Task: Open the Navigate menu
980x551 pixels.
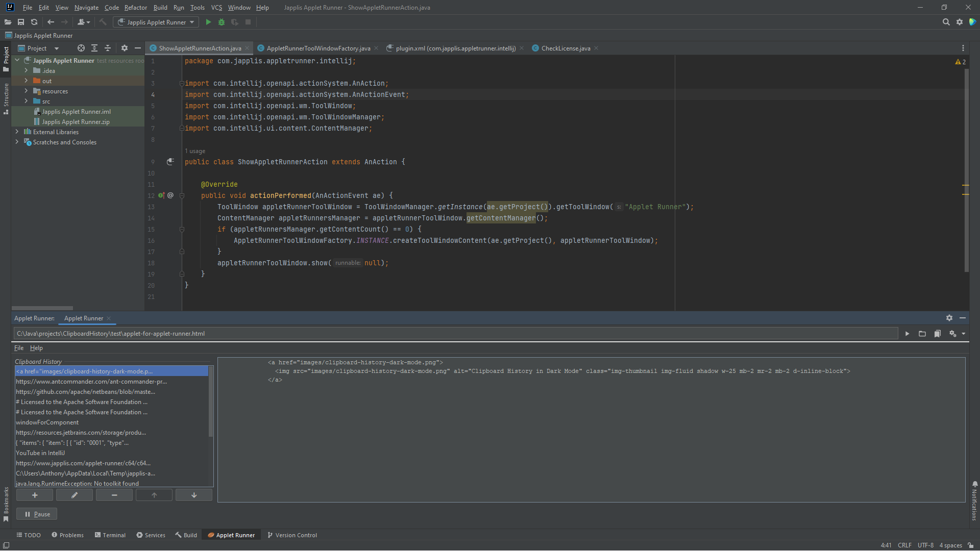Action: 86,8
